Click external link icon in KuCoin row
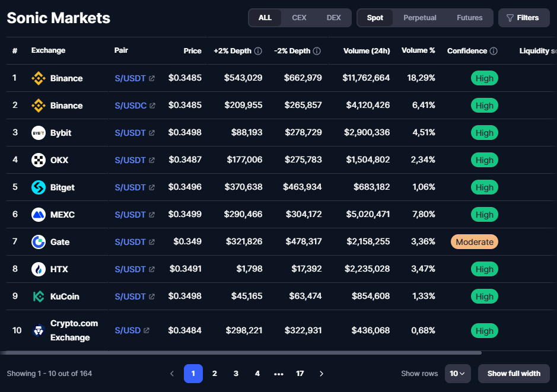 152,297
